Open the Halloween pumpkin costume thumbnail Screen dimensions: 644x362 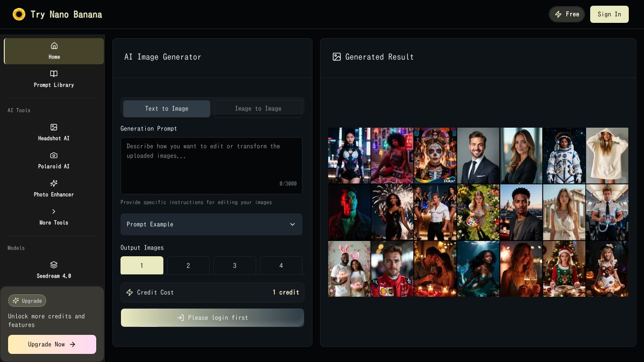point(607,269)
